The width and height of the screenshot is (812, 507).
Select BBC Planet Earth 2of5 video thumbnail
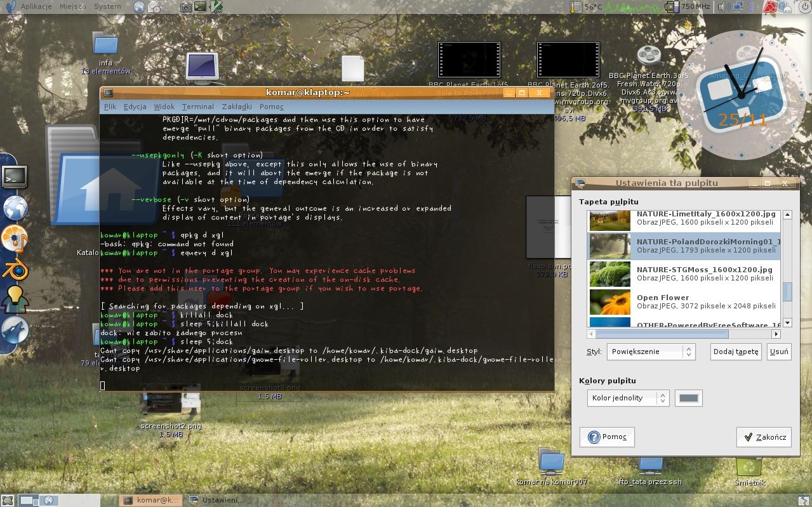(568, 60)
